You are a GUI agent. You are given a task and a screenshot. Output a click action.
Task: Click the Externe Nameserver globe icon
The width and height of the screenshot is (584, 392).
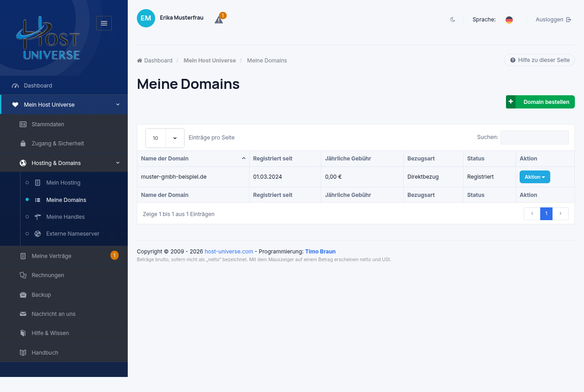[x=38, y=234]
